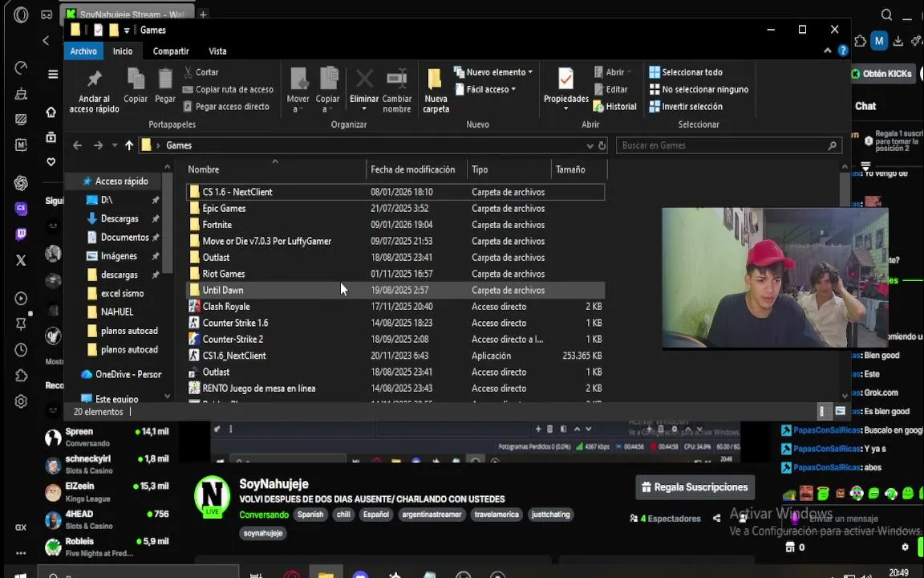
Task: Click Invertir selección
Action: 686,106
